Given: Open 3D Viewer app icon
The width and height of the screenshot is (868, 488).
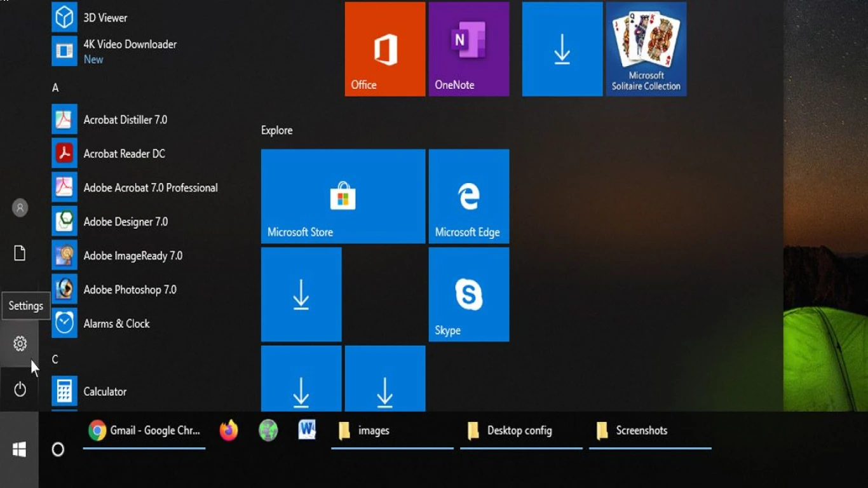Looking at the screenshot, I should [x=64, y=17].
